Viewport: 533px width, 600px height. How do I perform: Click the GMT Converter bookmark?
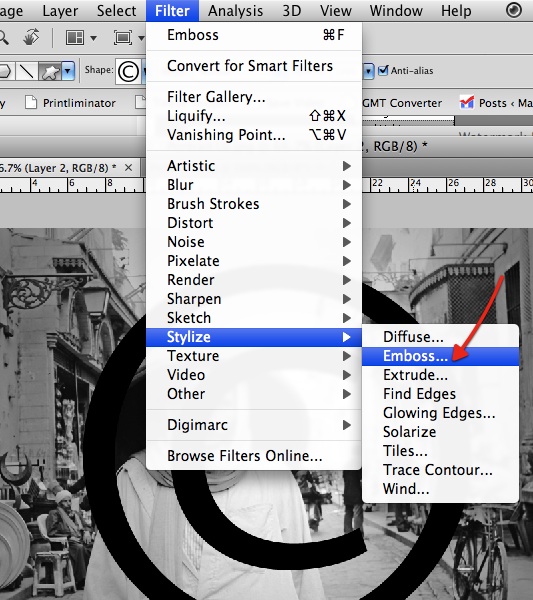(x=402, y=103)
